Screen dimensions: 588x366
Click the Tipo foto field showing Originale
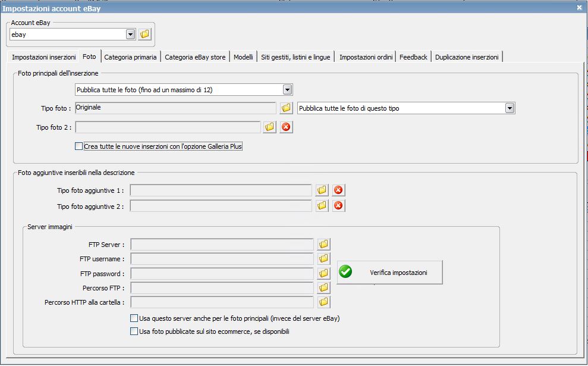pyautogui.click(x=175, y=108)
